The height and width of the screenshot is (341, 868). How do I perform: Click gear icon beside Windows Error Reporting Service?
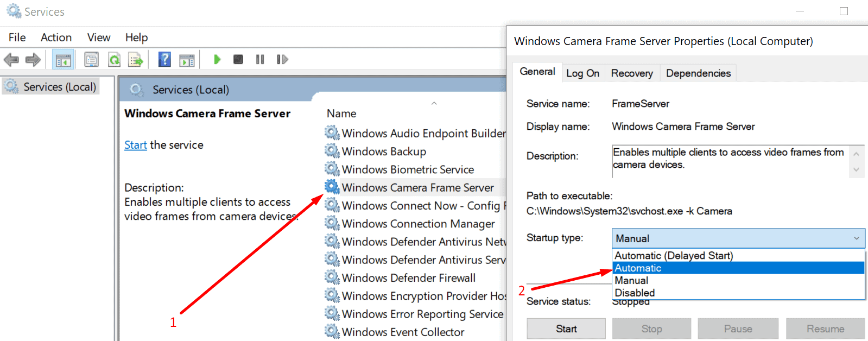click(x=332, y=313)
